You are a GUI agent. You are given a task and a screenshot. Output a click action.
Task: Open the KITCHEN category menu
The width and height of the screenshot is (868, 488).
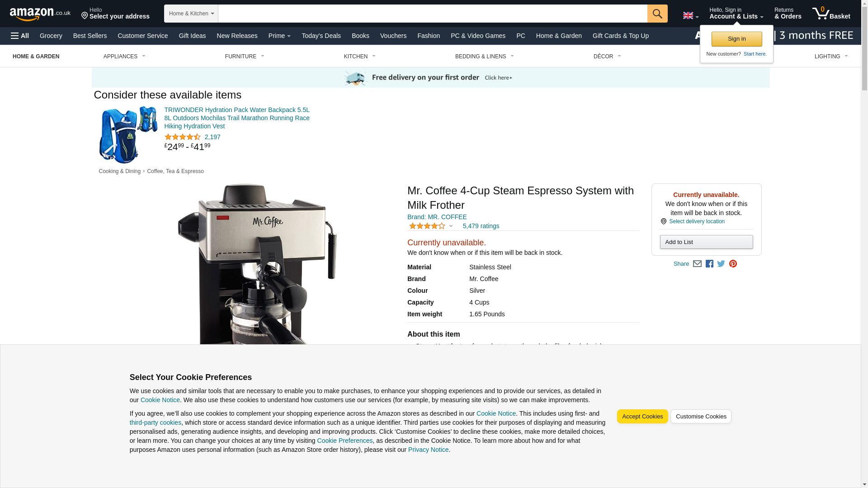click(359, 56)
